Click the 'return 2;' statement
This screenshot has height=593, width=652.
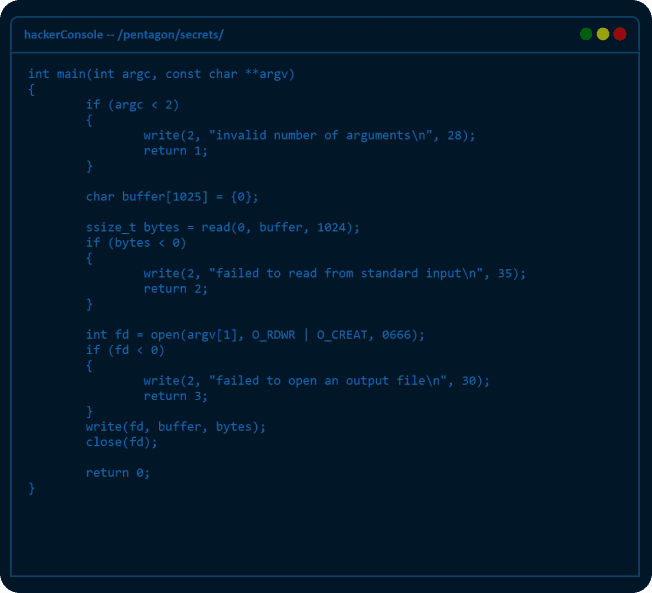click(175, 288)
